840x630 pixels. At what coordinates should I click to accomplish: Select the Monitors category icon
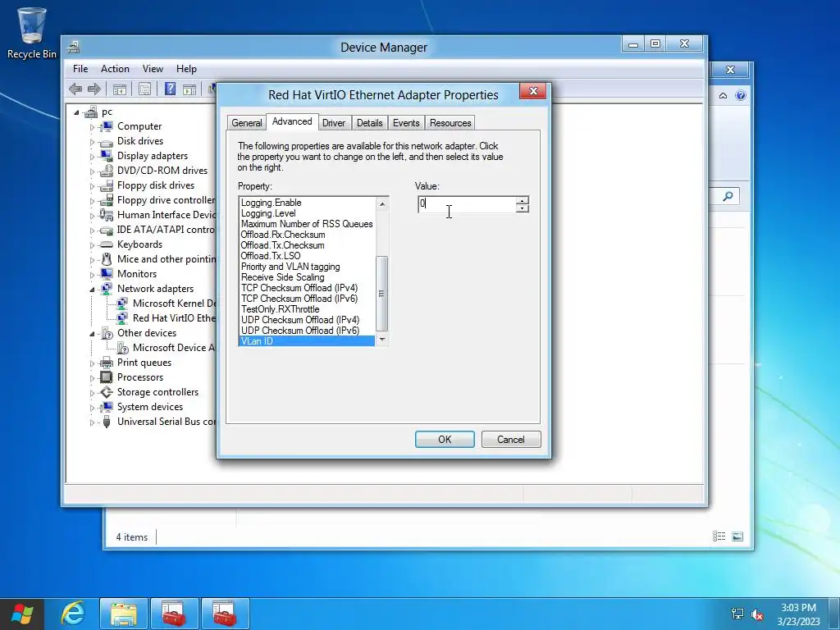(107, 274)
